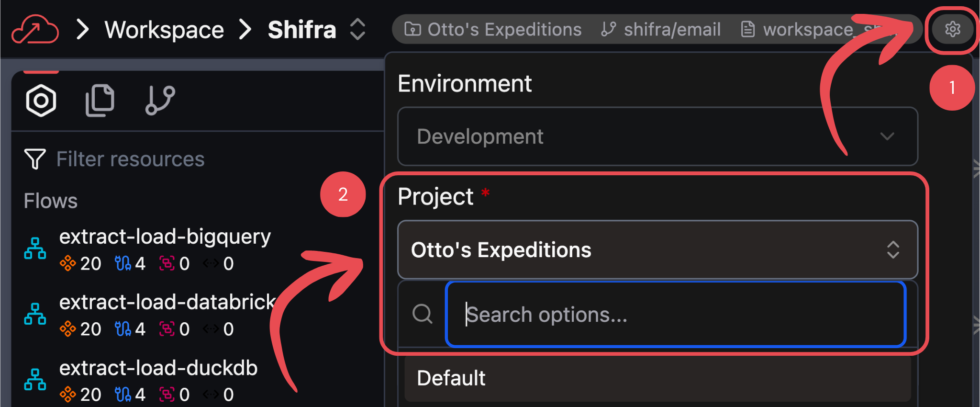Open settings with the gear icon
The image size is (980, 407).
(952, 29)
